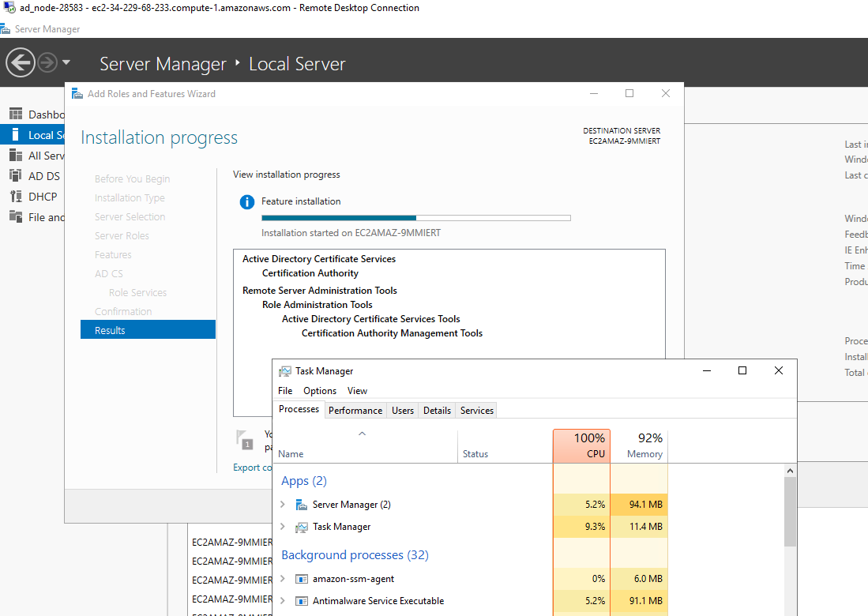This screenshot has height=616, width=868.
Task: Expand the Task Manager process row
Action: (x=283, y=526)
